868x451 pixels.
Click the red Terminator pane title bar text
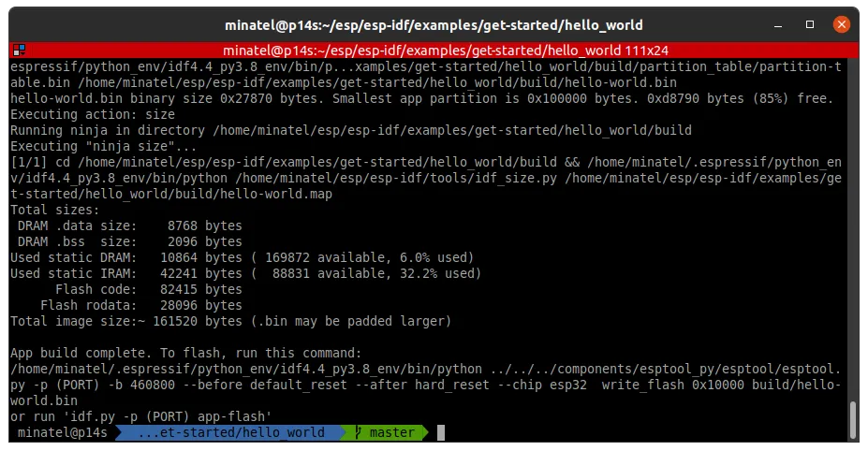coord(445,51)
